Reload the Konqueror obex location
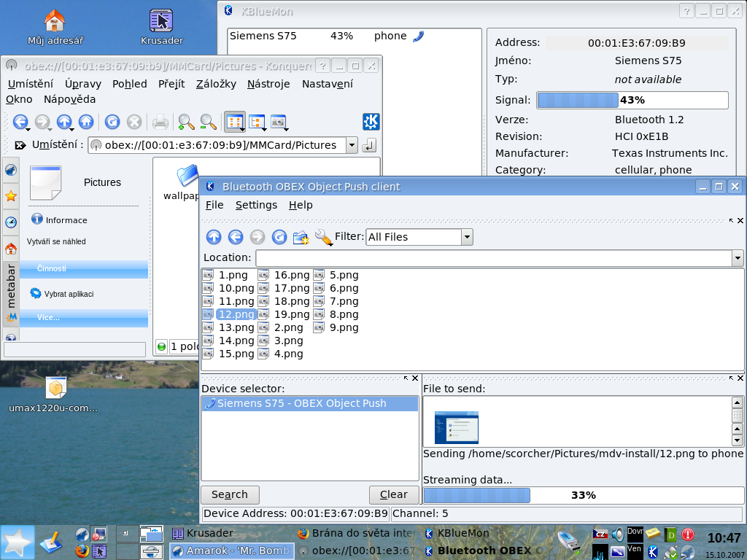Image resolution: width=747 pixels, height=560 pixels. (112, 122)
